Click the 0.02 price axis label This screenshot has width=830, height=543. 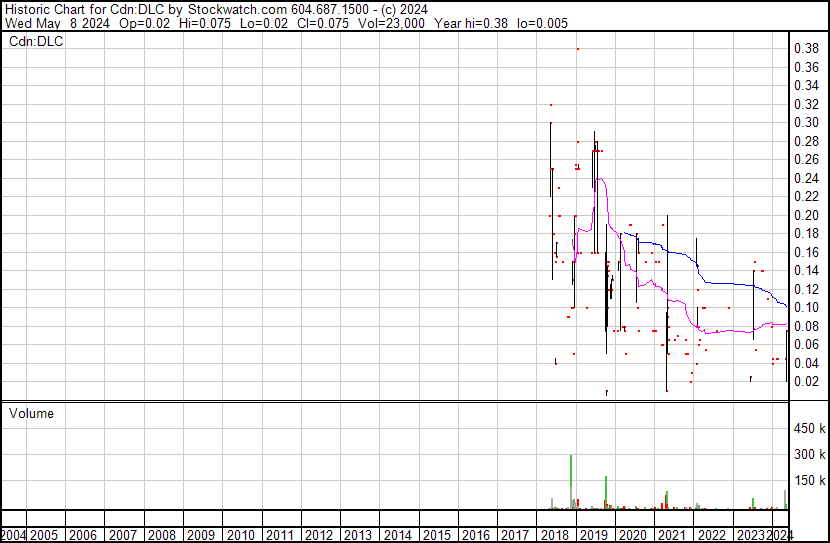pos(806,381)
